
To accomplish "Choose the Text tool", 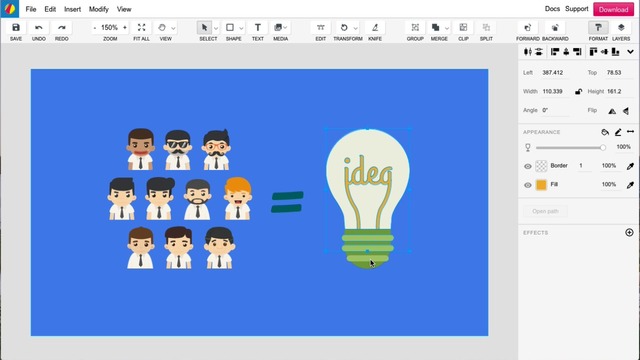I will [258, 28].
